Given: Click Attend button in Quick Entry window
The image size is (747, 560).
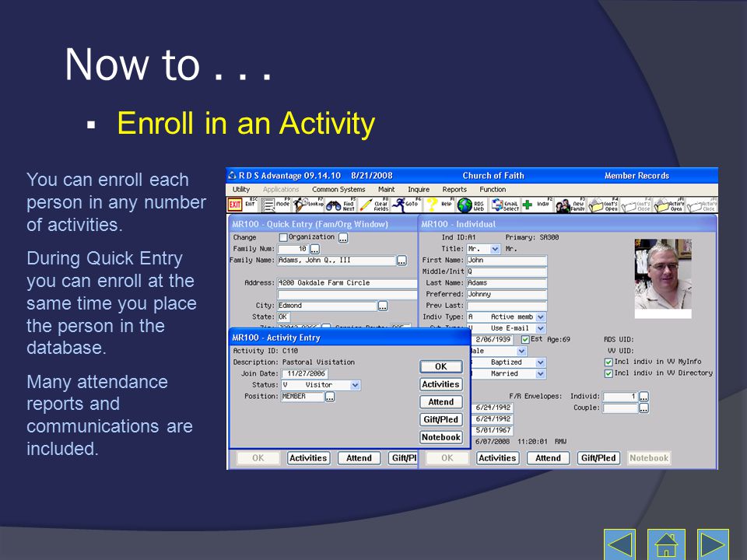Looking at the screenshot, I should pos(359,458).
